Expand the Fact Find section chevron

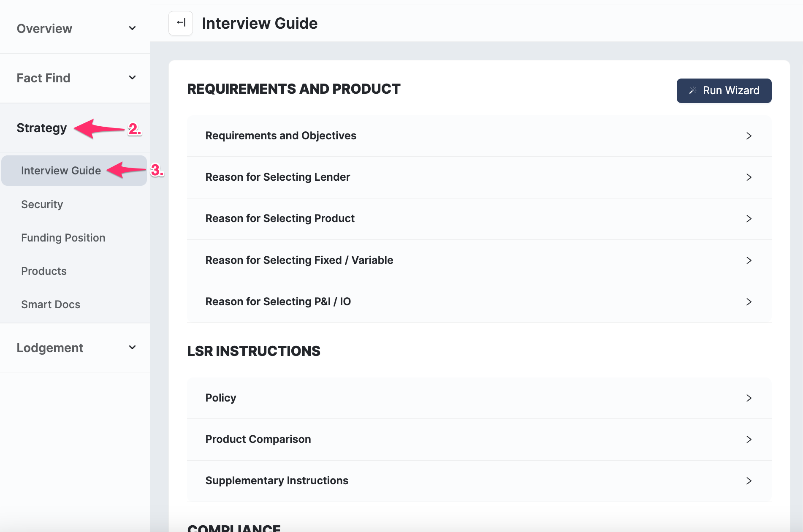pyautogui.click(x=132, y=78)
